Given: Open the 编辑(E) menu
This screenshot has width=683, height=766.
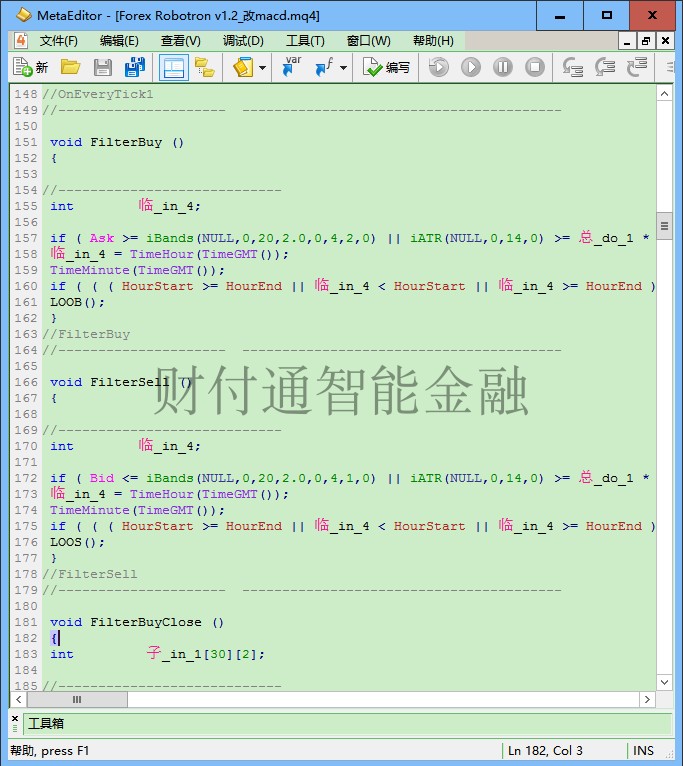Looking at the screenshot, I should coord(119,41).
